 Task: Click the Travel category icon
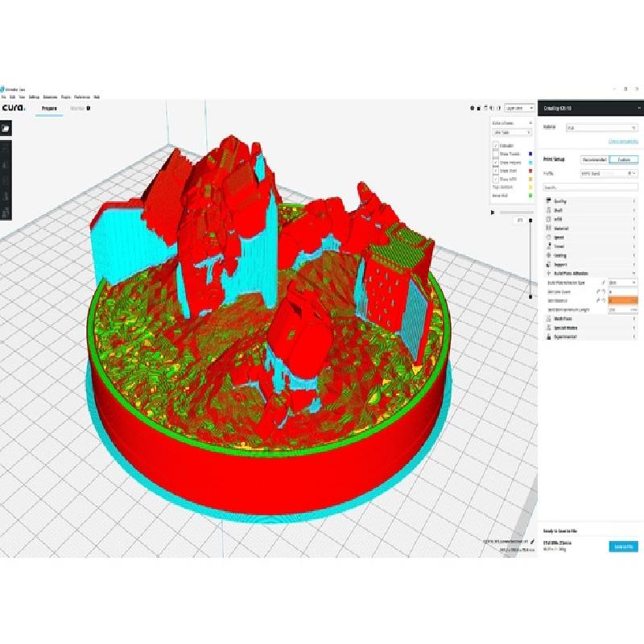point(548,246)
